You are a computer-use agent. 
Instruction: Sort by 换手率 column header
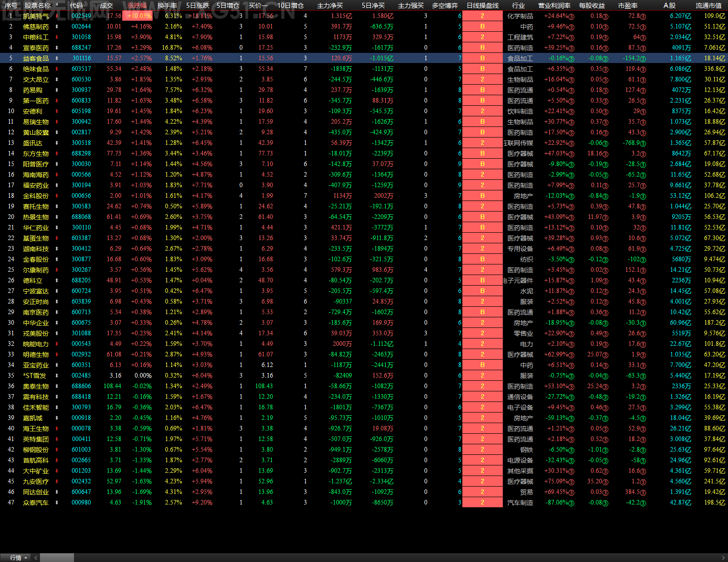point(167,6)
